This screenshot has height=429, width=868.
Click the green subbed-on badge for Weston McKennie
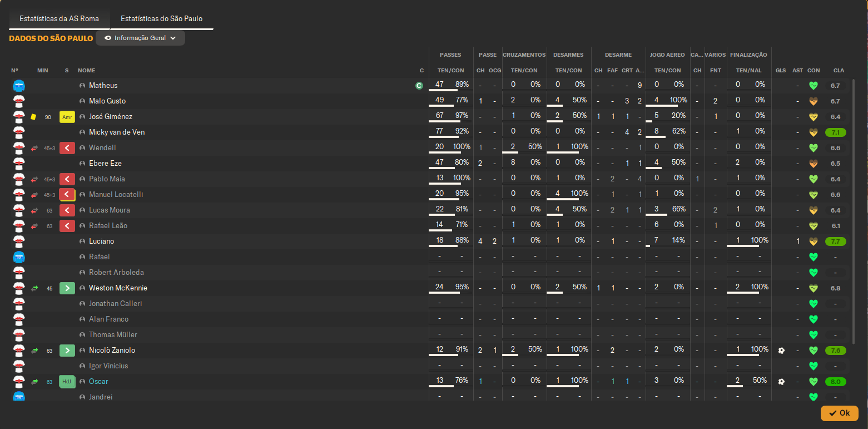[x=67, y=288]
